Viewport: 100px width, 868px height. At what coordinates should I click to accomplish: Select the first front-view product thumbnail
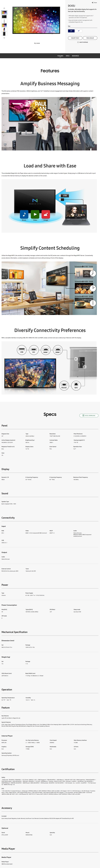(x=4, y=12)
